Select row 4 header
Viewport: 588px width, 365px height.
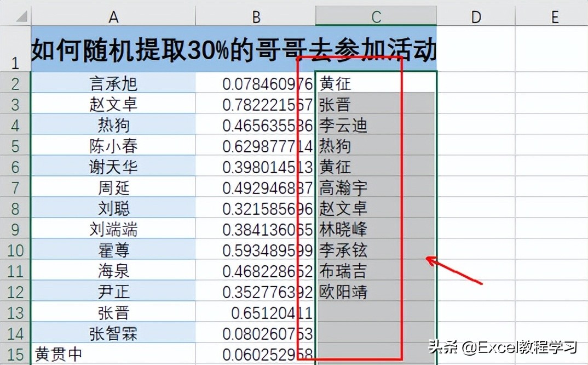(x=15, y=125)
